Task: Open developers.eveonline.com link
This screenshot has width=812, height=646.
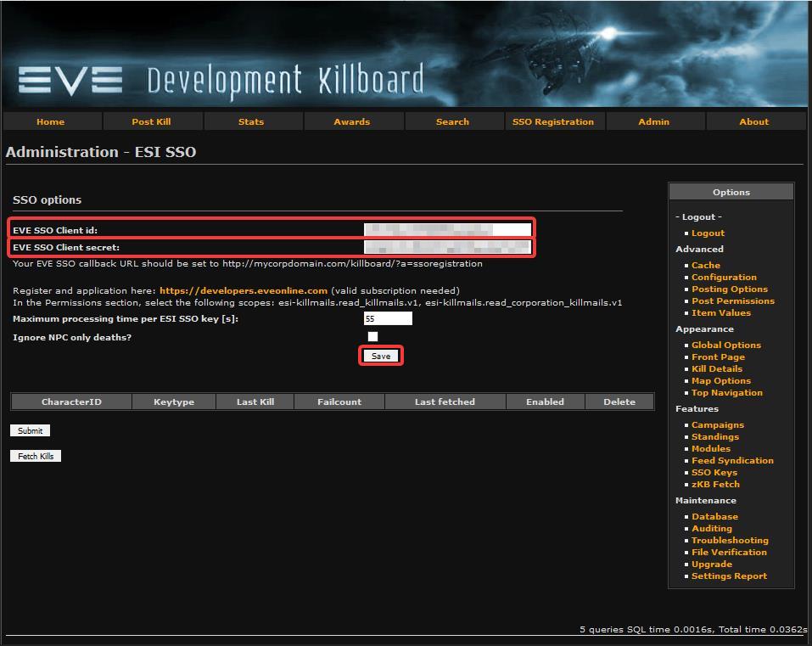Action: [244, 290]
